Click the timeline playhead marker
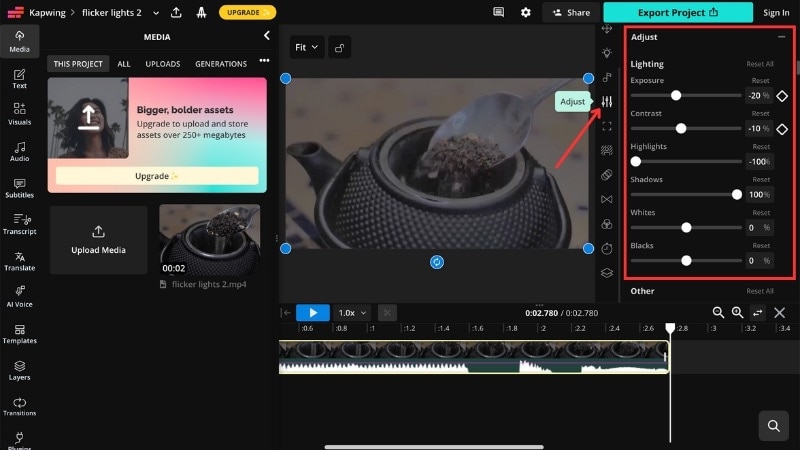Viewport: 800px width, 450px height. click(670, 328)
